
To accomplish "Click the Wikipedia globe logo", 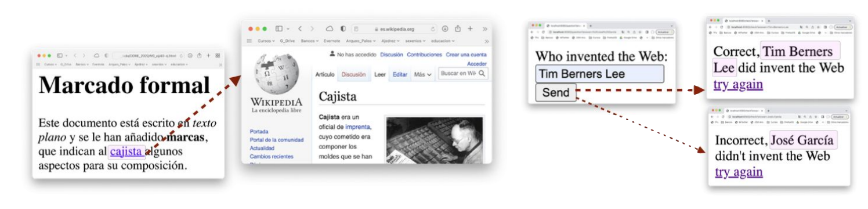I will click(x=276, y=74).
